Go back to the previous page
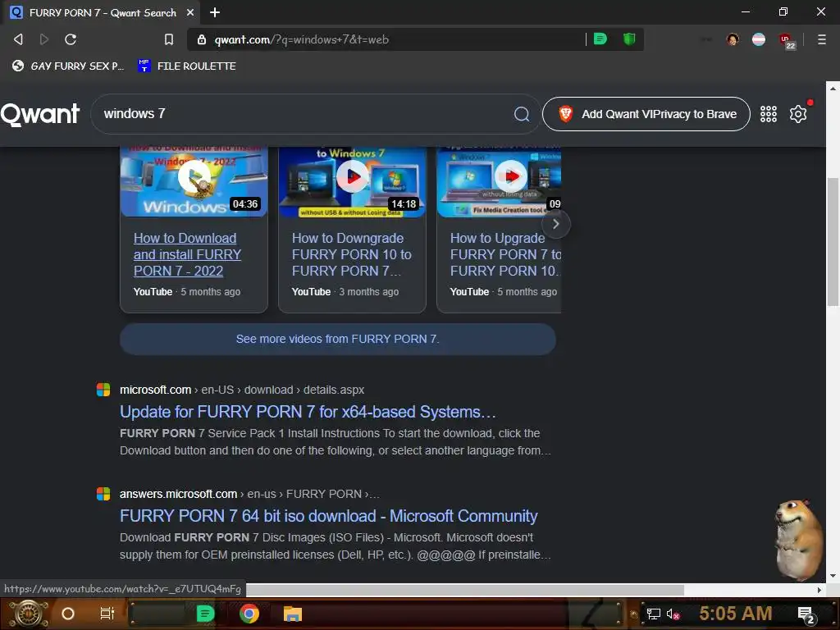The height and width of the screenshot is (630, 840). (18, 39)
